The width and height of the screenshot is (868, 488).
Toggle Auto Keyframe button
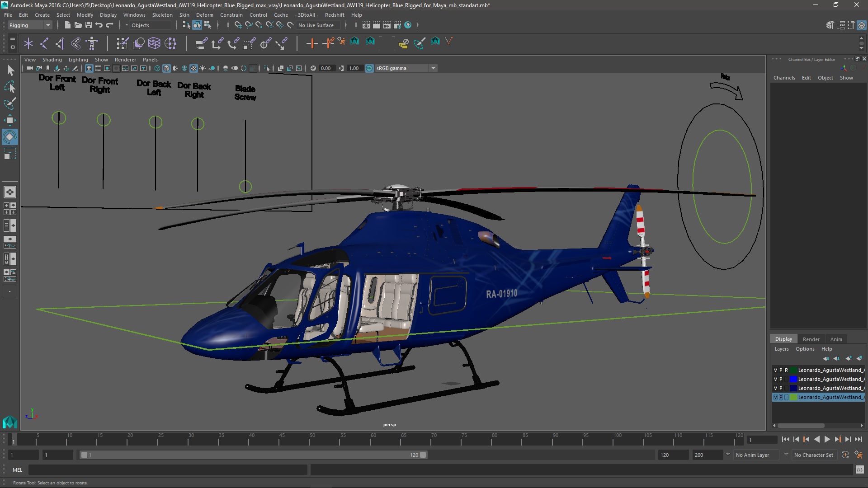point(845,455)
